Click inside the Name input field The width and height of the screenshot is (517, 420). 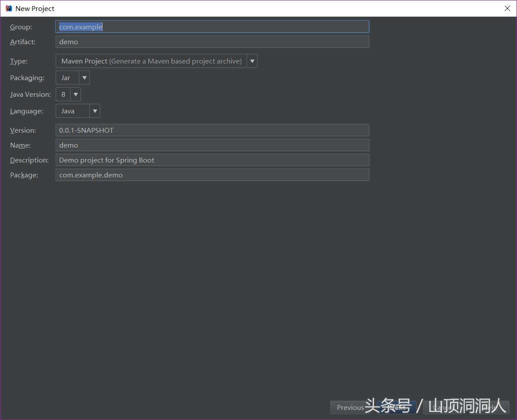click(x=175, y=145)
